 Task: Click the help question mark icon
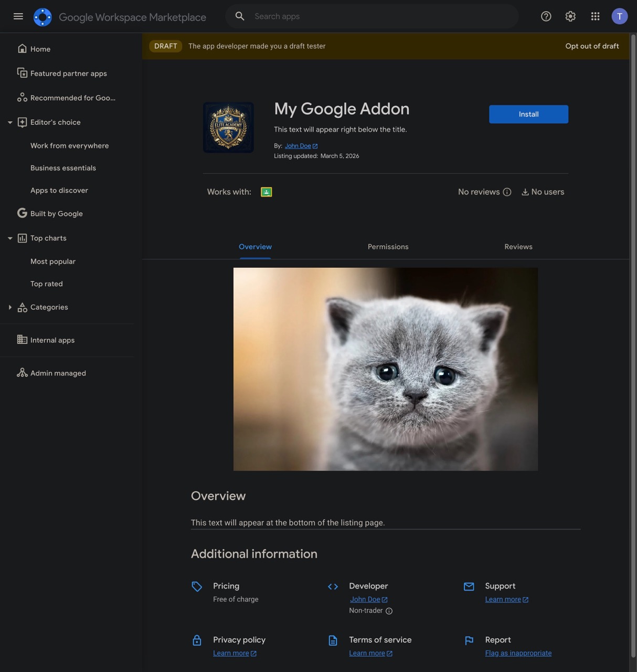click(x=545, y=16)
